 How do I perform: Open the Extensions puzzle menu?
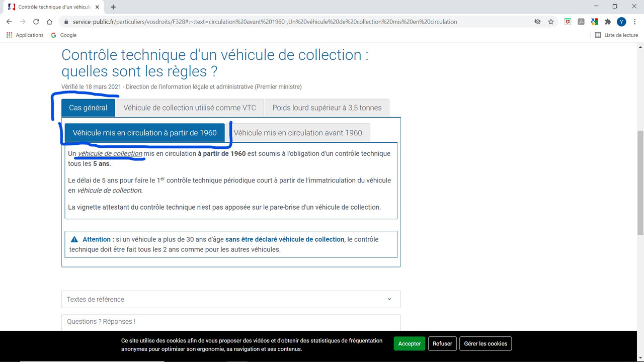coord(608,22)
